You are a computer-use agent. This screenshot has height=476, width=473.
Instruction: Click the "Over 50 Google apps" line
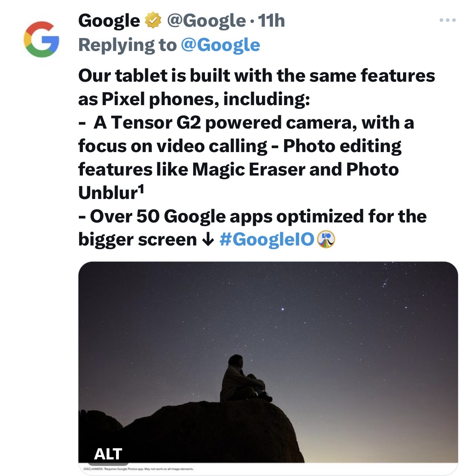[252, 216]
